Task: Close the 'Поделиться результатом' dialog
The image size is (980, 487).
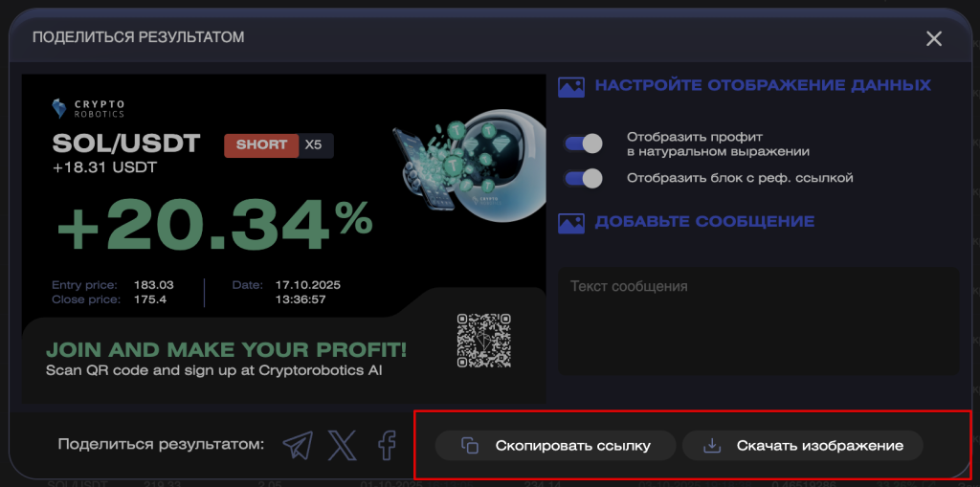Action: [x=934, y=38]
